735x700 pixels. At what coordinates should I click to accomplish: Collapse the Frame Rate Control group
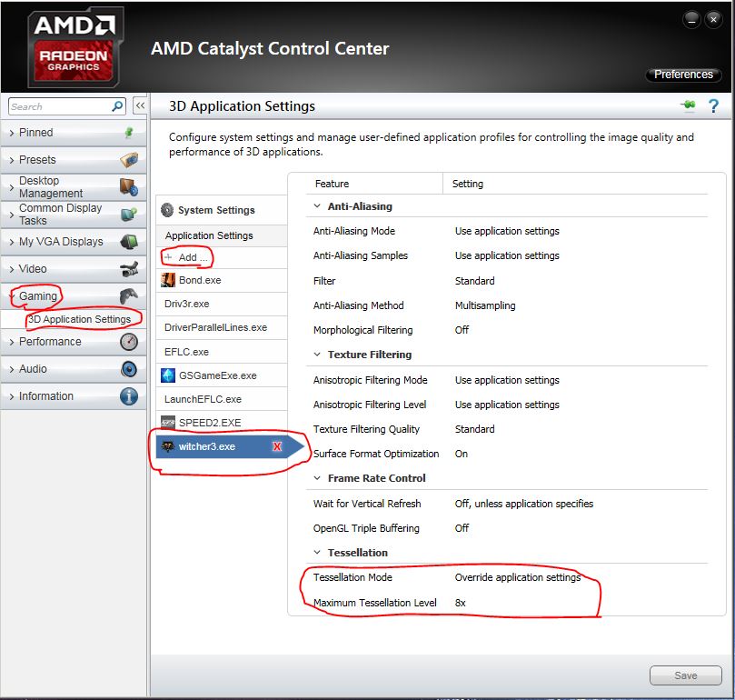pos(317,478)
